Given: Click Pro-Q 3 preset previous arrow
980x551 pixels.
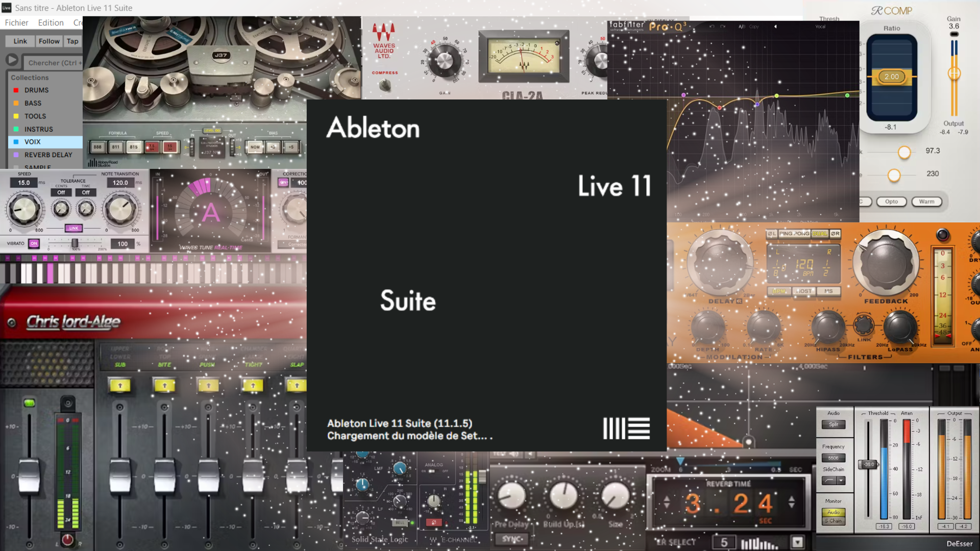Looking at the screenshot, I should (x=775, y=27).
